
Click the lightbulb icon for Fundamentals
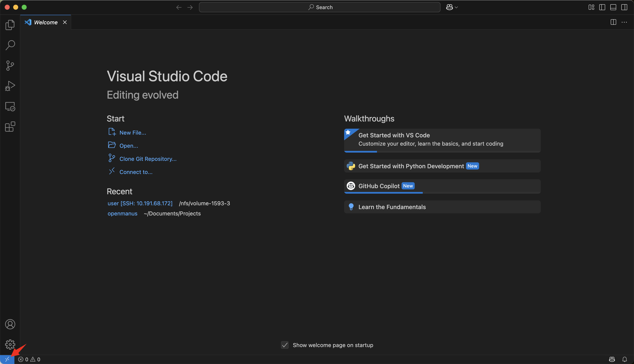351,207
